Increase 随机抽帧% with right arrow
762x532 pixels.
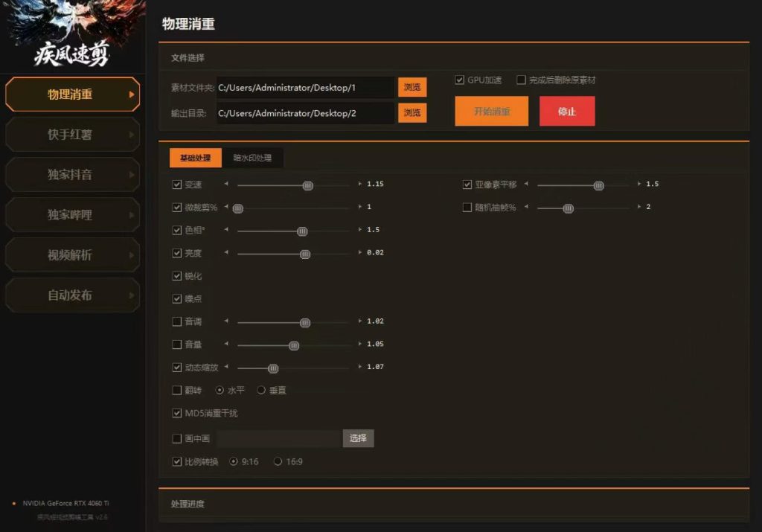point(639,207)
